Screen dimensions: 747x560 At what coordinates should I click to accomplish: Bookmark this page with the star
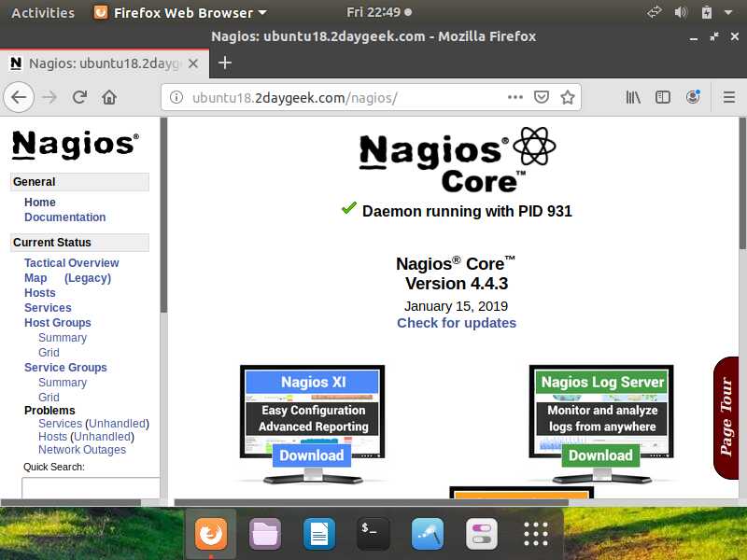tap(568, 98)
